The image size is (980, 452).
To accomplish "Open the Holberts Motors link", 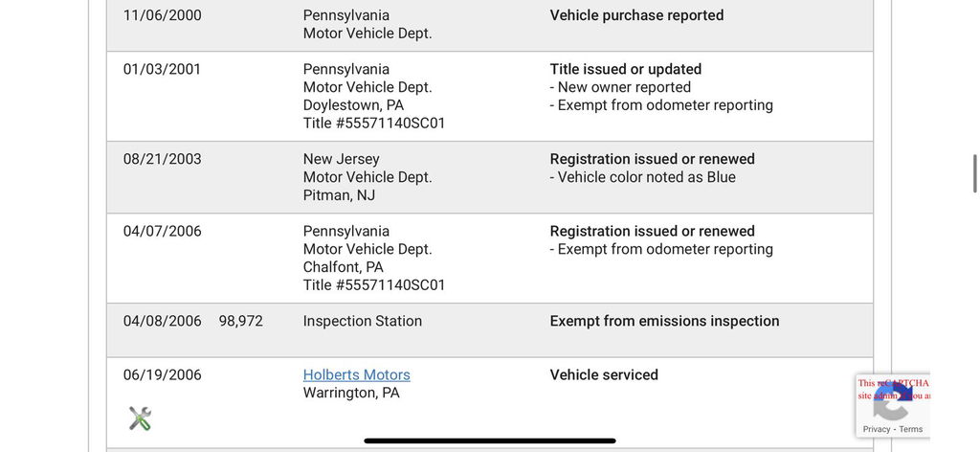I will (356, 375).
